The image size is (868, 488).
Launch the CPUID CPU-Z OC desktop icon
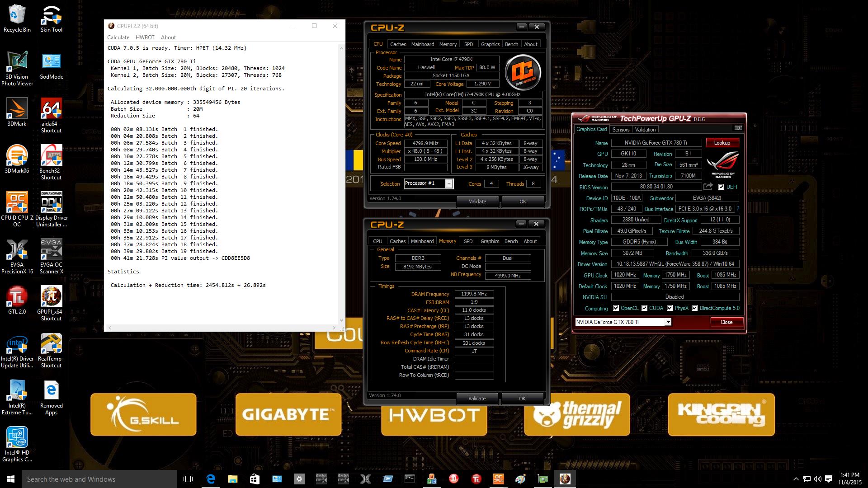coord(17,210)
